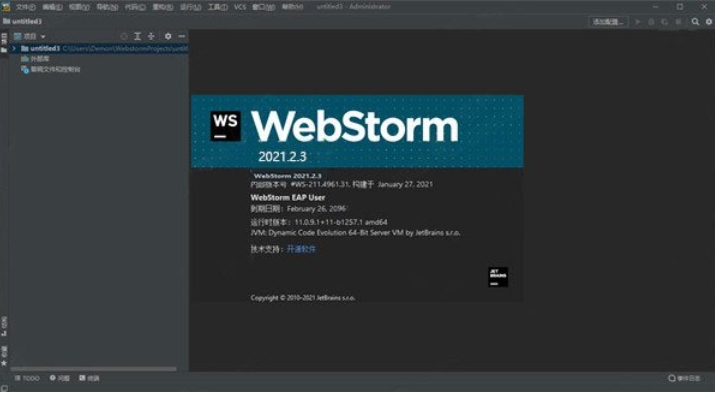Click the green Run arrow icon

[x=638, y=22]
